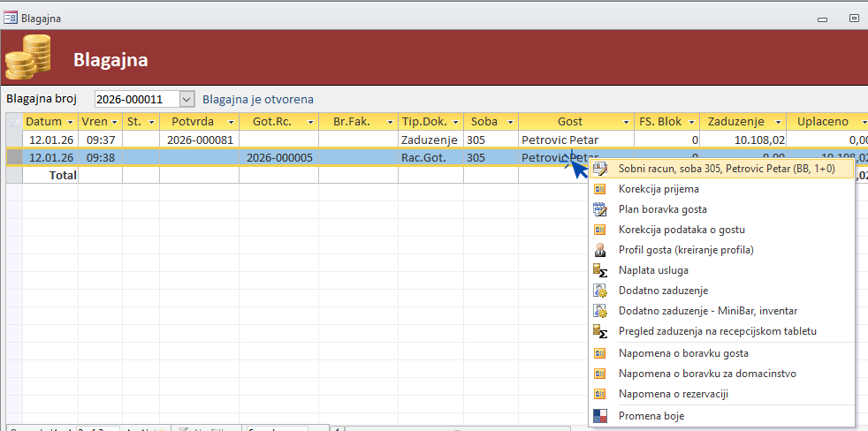Click the Sobni racun icon in context menu

point(601,168)
